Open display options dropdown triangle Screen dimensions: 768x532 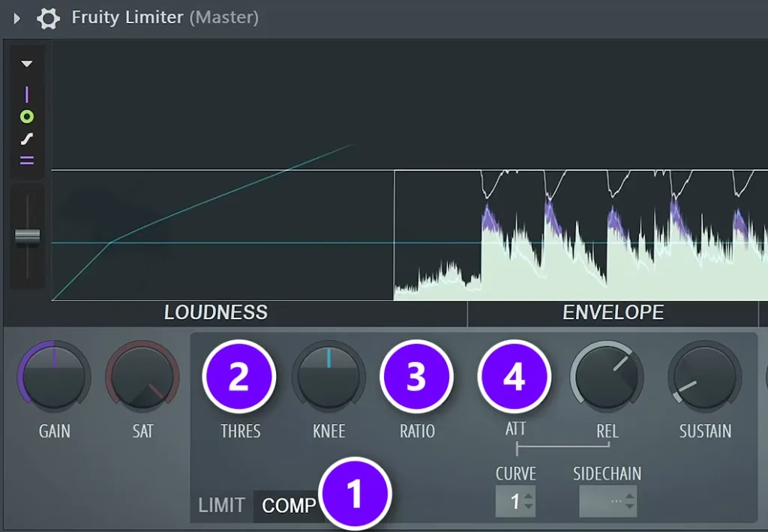(x=27, y=64)
